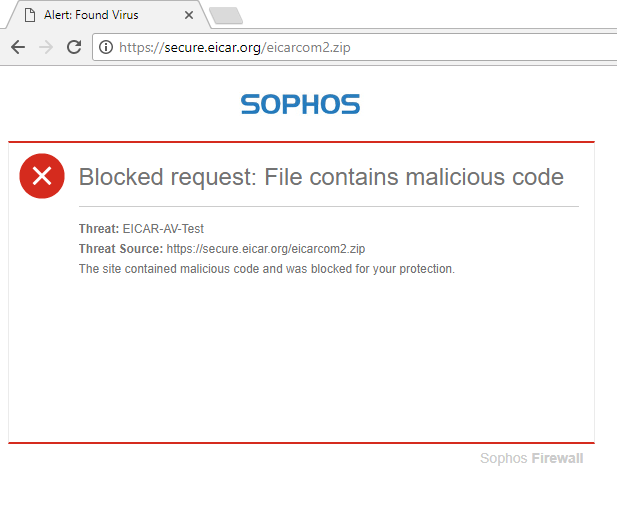This screenshot has width=617, height=509.
Task: Click eicarcom2.zip in the address bar
Action: (308, 48)
